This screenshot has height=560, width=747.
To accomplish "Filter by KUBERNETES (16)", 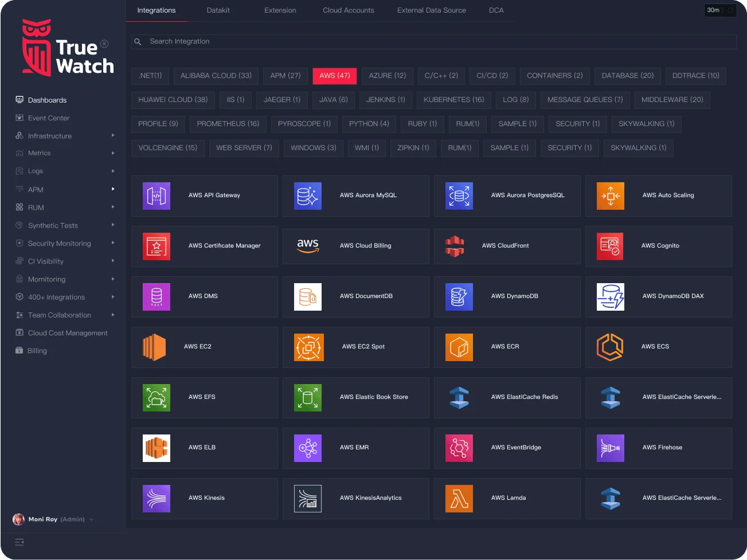I will (x=454, y=100).
